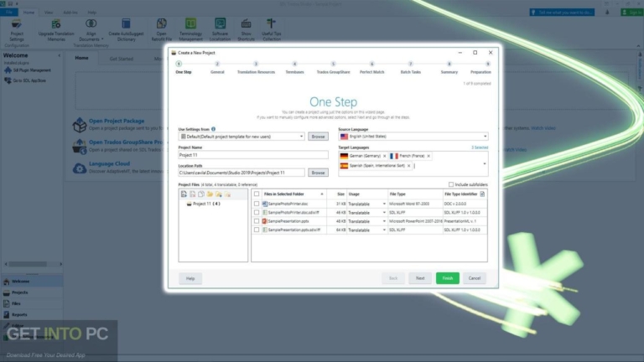Viewport: 644px width, 362px height.
Task: Open Projects view in navigation pane
Action: [32, 292]
